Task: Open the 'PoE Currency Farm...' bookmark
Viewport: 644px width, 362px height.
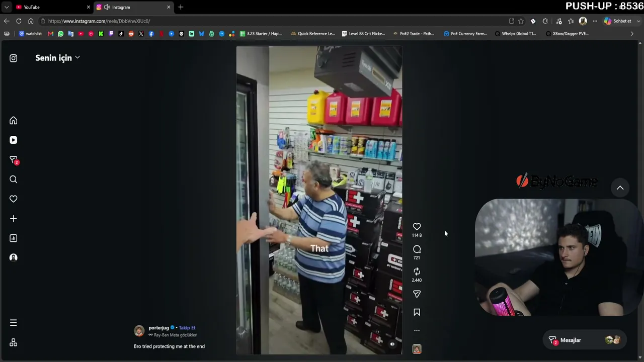Action: point(465,34)
